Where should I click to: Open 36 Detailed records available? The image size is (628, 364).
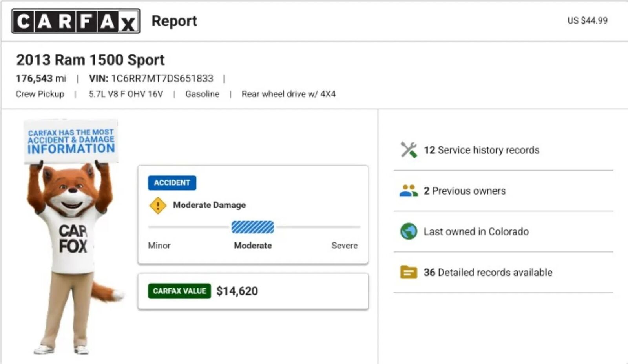488,273
